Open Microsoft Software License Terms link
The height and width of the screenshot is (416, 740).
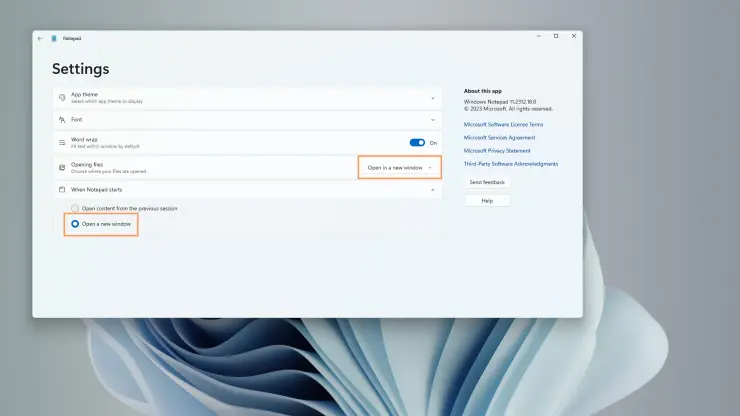click(503, 125)
